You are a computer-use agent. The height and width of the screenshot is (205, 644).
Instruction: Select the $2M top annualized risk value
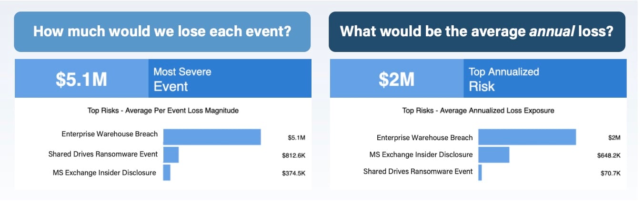[396, 79]
